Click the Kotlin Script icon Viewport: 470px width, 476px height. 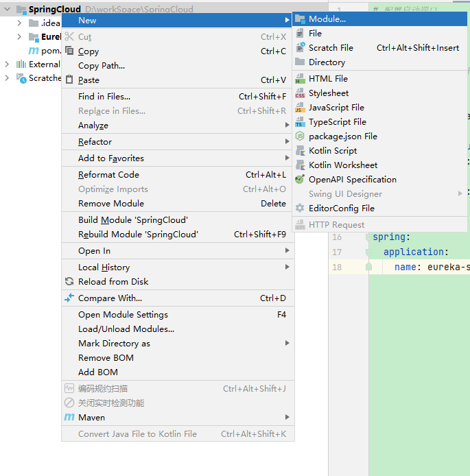click(301, 151)
